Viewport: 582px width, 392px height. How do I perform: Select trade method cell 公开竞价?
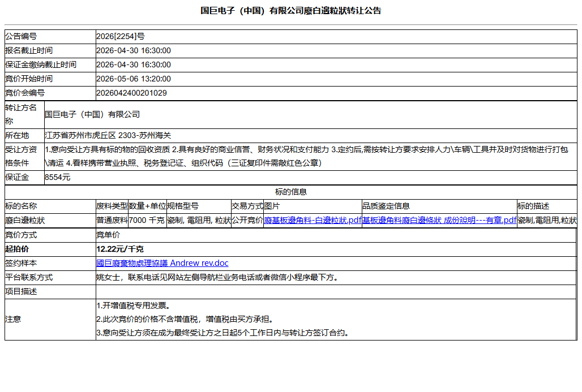tap(247, 220)
